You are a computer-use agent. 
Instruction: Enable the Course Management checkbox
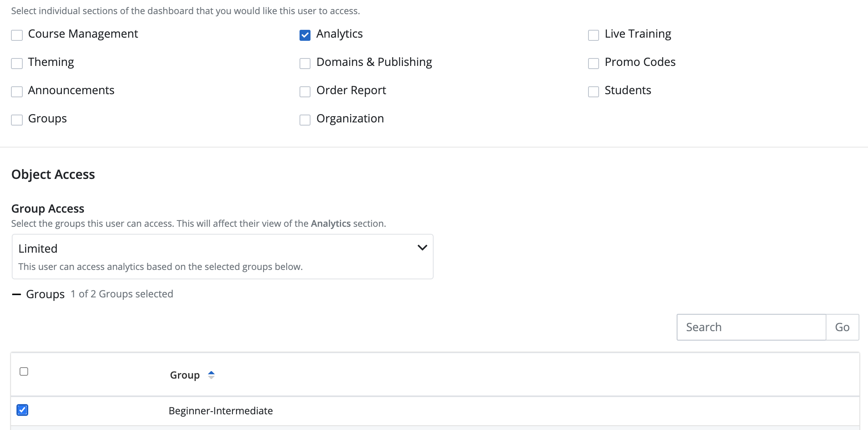(x=17, y=35)
